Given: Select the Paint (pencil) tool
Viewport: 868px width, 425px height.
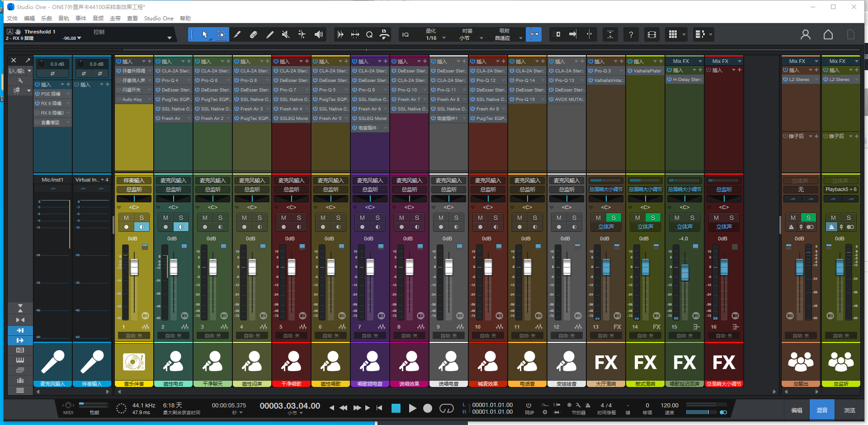Looking at the screenshot, I should coord(270,34).
